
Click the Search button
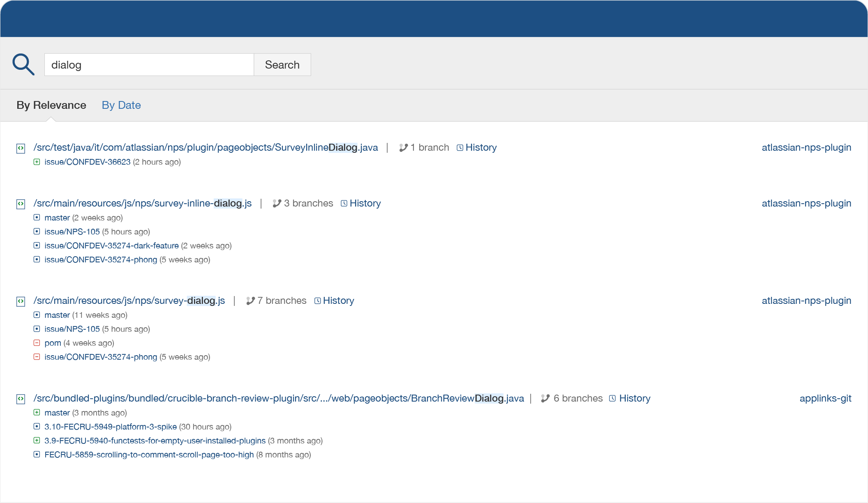tap(282, 65)
